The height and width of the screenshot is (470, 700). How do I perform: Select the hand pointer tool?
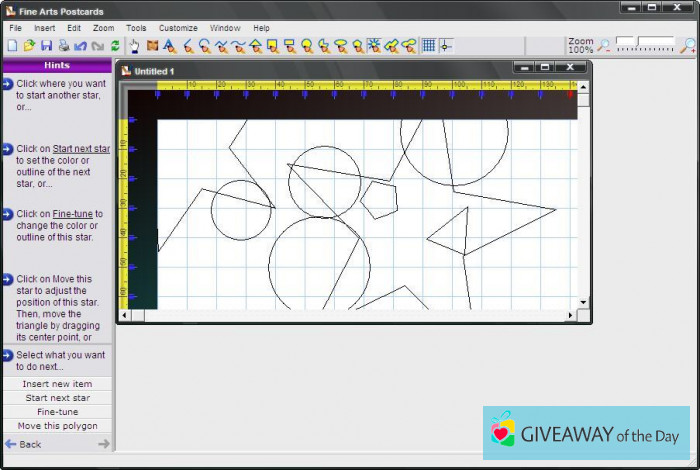tap(134, 46)
